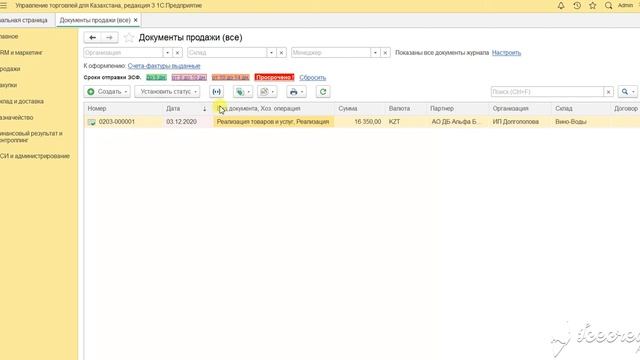Screen dimensions: 640x360
Task: Open the history clock icon
Action: [577, 5]
